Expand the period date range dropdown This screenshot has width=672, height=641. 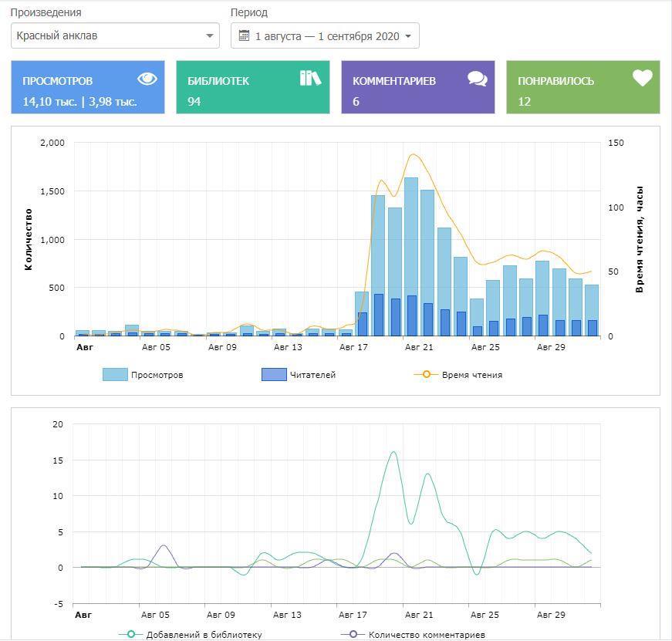coord(325,35)
